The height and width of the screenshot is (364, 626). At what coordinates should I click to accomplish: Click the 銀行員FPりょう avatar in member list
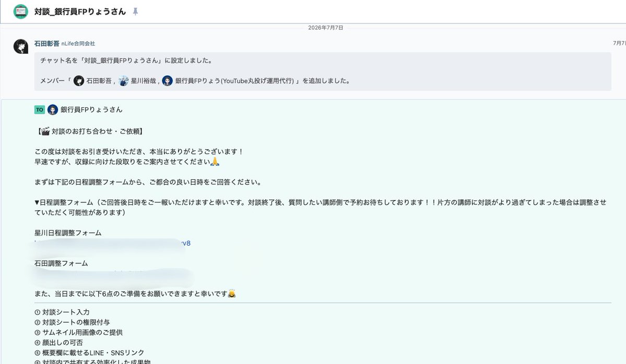[x=167, y=81]
